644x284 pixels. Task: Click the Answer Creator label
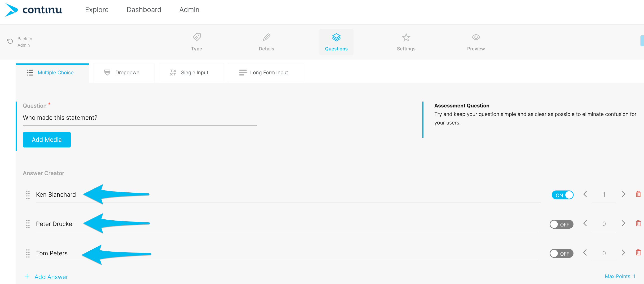tap(44, 173)
